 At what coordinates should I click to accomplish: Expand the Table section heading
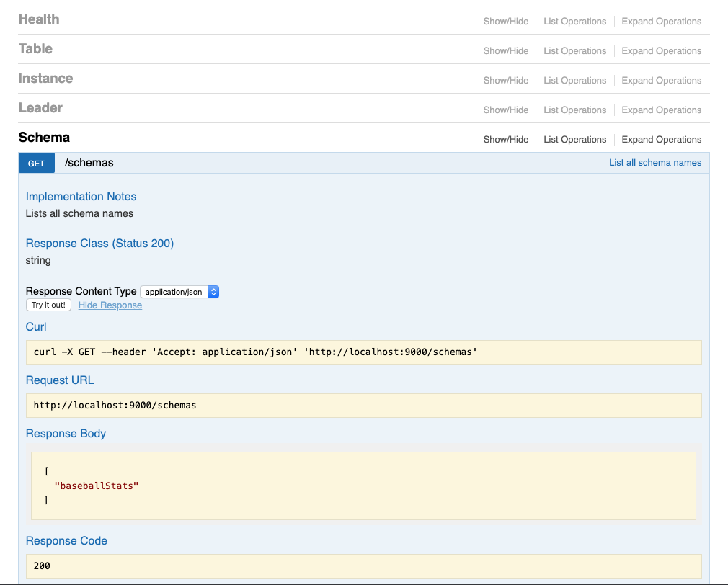click(35, 49)
